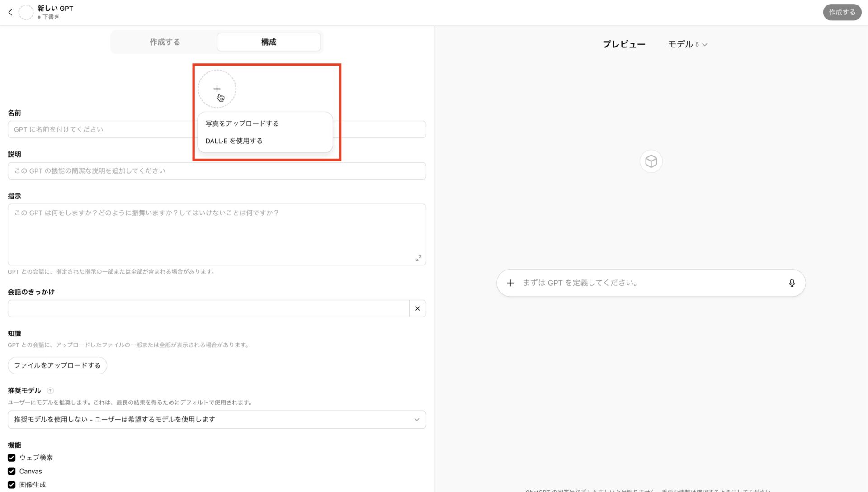Open the 推奨モデル help tooltip icon
This screenshot has height=492, width=868.
(51, 391)
